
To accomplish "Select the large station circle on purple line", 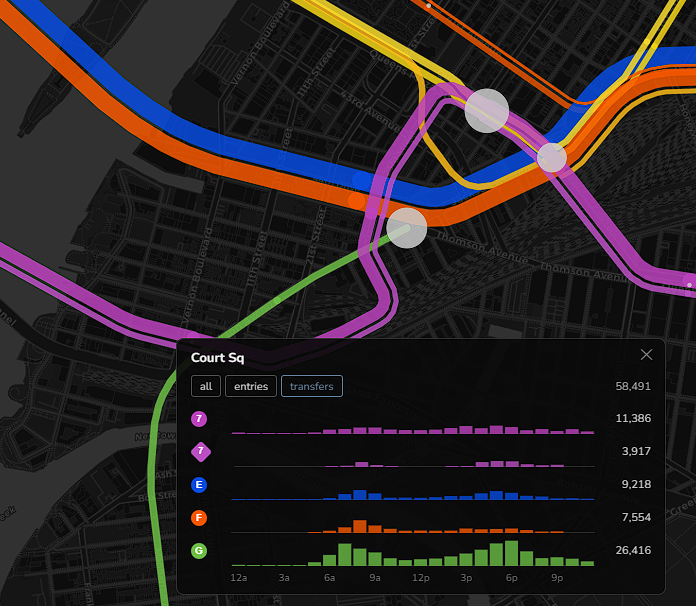I will (x=486, y=111).
